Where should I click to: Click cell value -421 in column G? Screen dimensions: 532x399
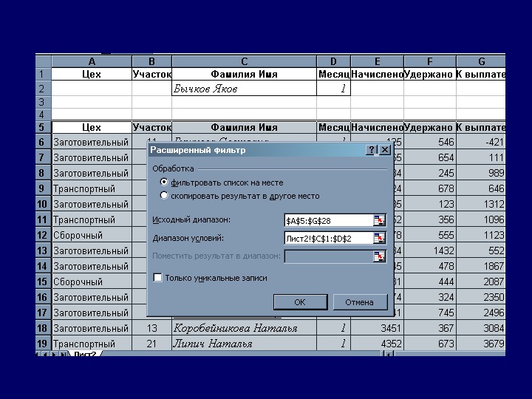tap(481, 142)
